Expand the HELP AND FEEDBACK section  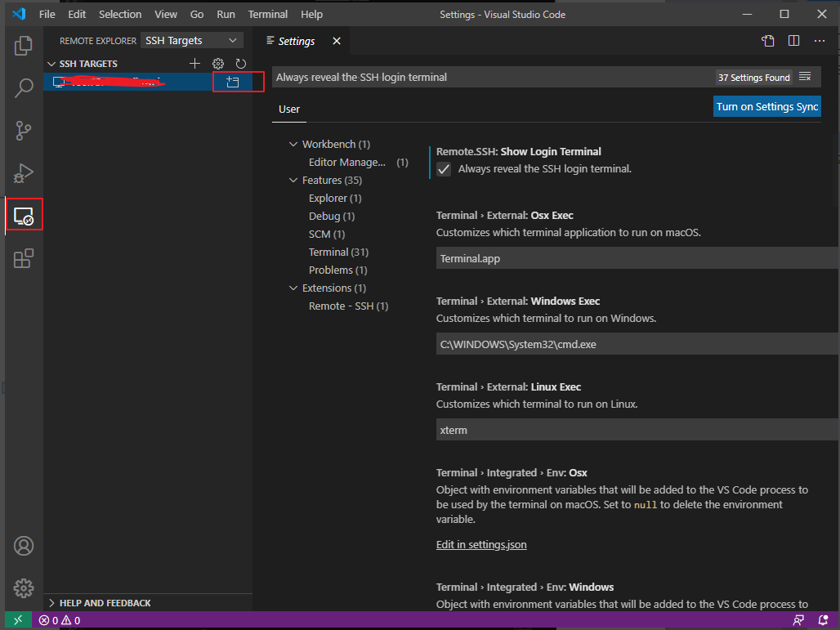pyautogui.click(x=51, y=603)
